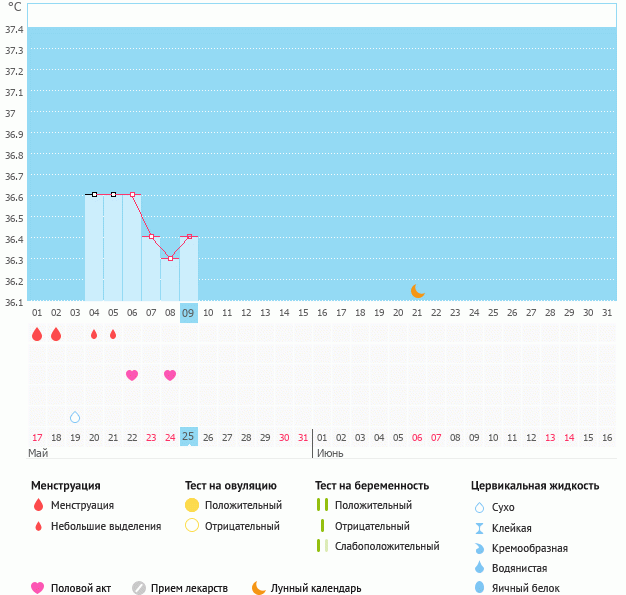Screen dimensions: 626x595
Task: Click the 'Слабоположительный' legend label
Action: pyautogui.click(x=387, y=546)
